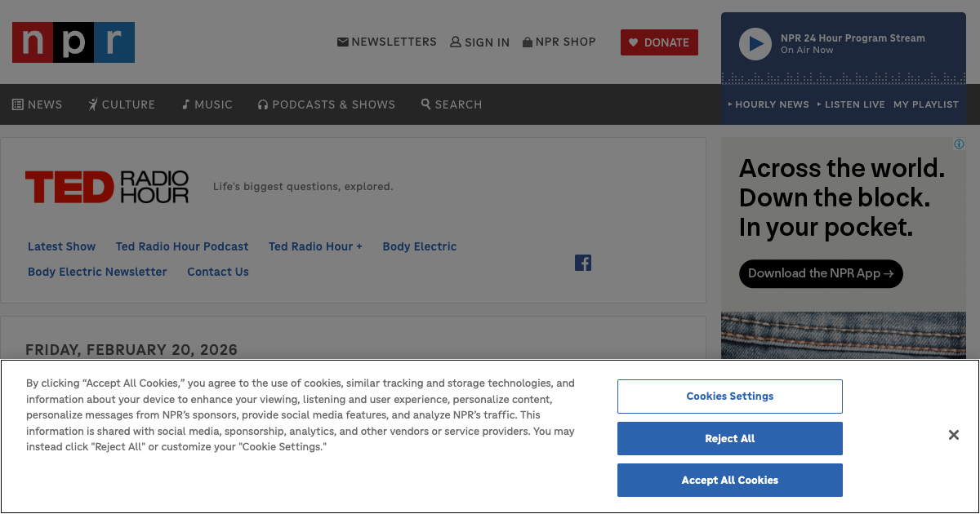Image resolution: width=980 pixels, height=514 pixels.
Task: Open the TED Radio Hour Facebook page
Action: (x=583, y=263)
